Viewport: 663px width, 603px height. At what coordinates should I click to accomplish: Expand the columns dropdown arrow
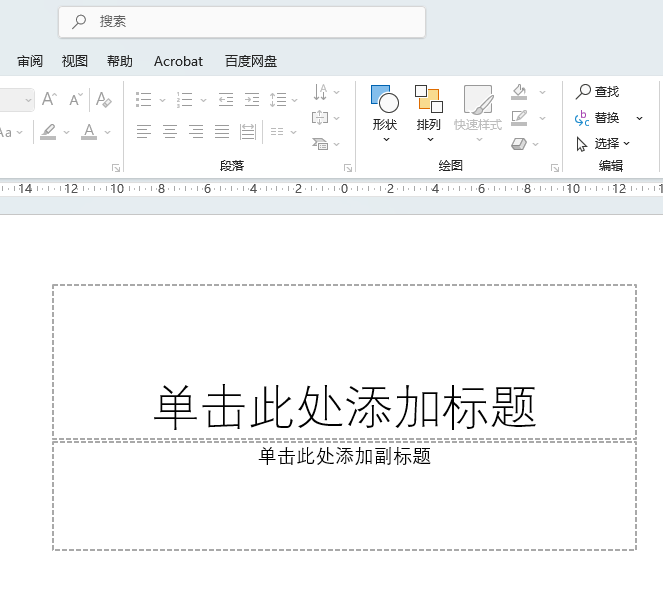[293, 132]
